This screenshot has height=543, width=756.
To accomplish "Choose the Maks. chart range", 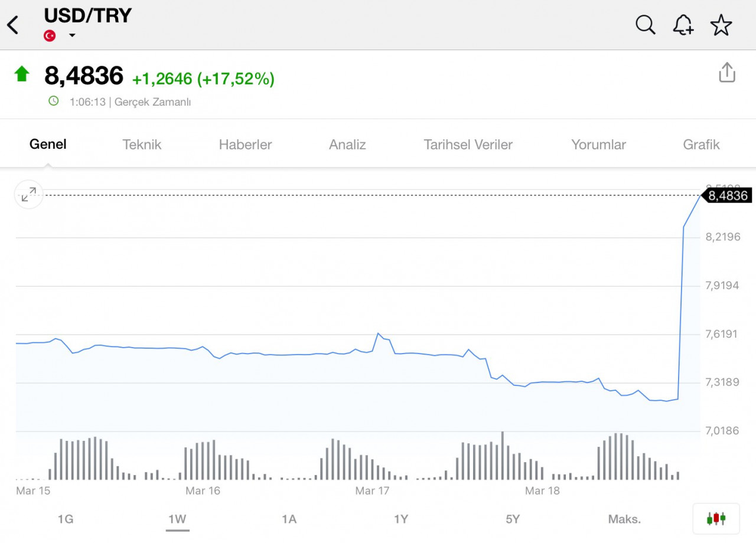I will tap(624, 519).
